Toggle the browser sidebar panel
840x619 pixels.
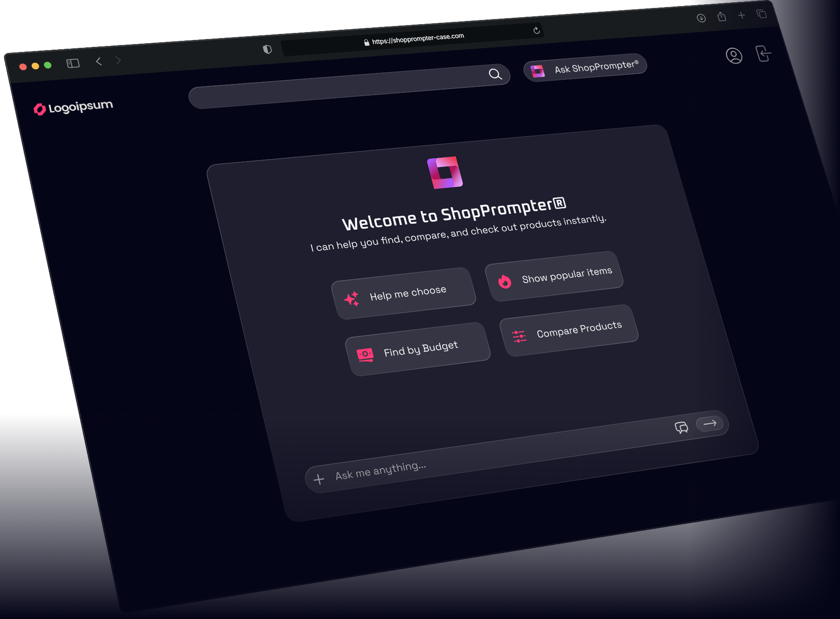coord(73,63)
